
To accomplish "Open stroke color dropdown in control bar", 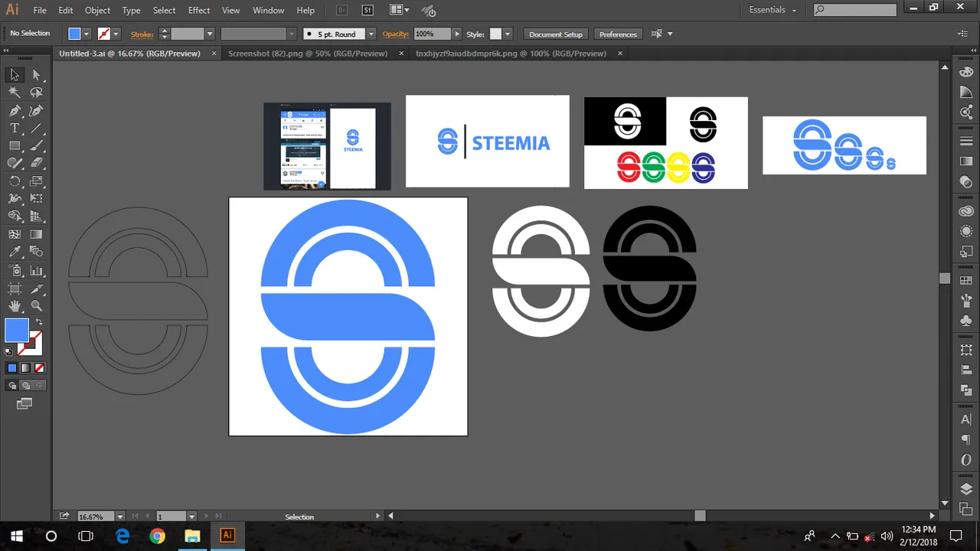I will coord(116,34).
